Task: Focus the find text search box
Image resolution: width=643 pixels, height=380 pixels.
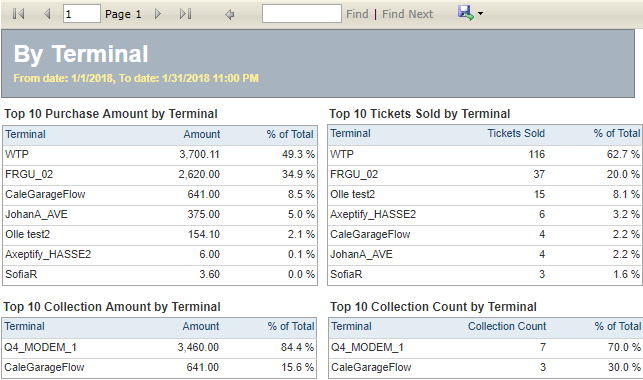Action: (x=302, y=14)
